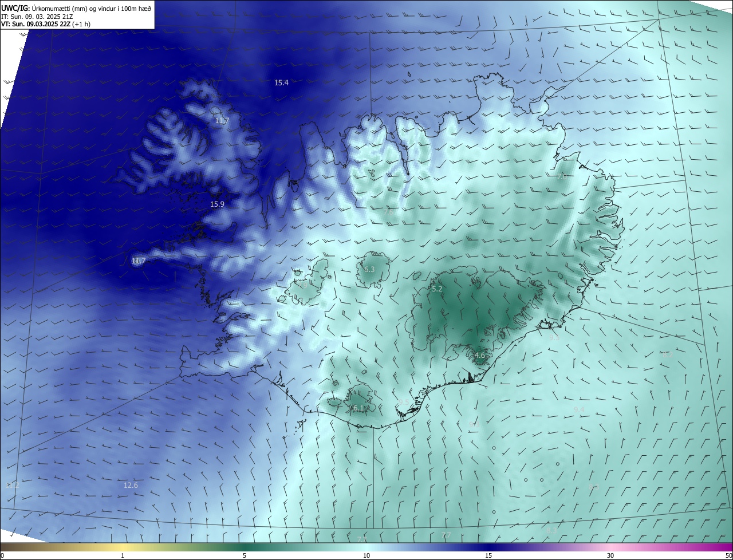Click the 7.6 value in north Iceland
Viewport: 733px width, 560px height.
tap(388, 212)
